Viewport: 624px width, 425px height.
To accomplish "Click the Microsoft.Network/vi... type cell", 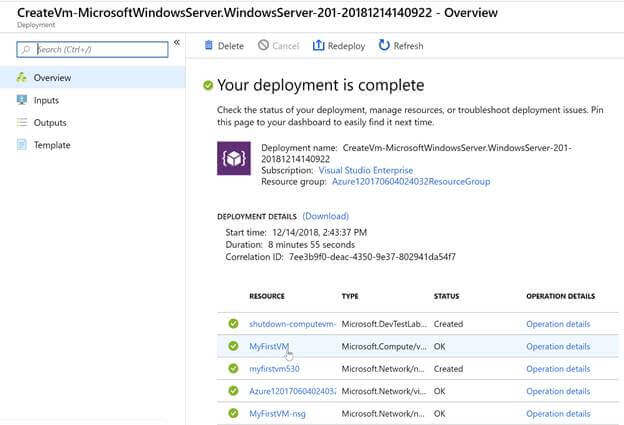I will click(384, 391).
